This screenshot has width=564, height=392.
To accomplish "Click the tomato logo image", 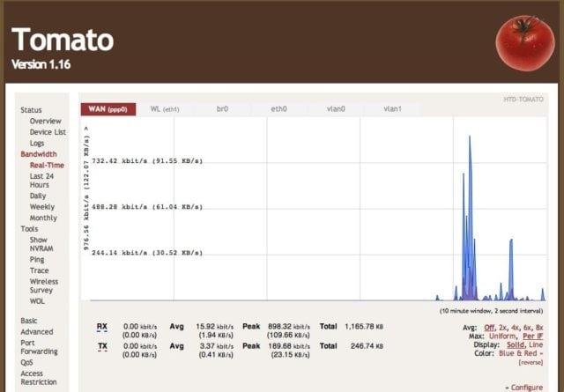I will point(525,43).
